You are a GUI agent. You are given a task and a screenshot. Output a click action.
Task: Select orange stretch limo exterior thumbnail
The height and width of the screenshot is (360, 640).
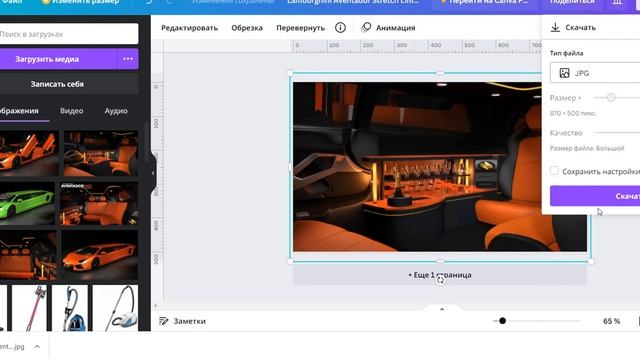click(x=100, y=256)
